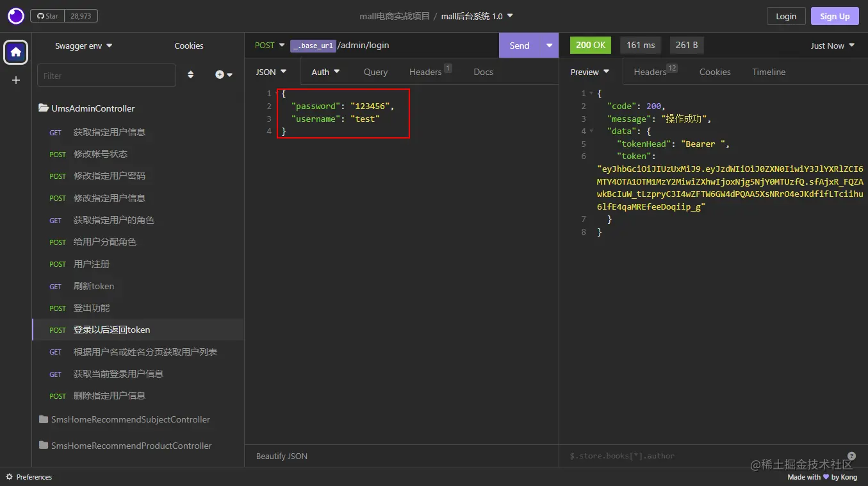Open the create request plus menu
The height and width of the screenshot is (486, 868).
tap(224, 75)
